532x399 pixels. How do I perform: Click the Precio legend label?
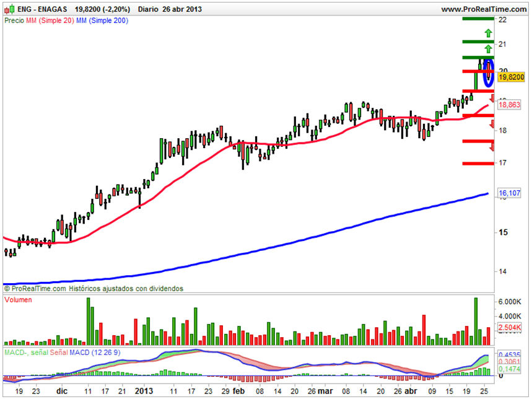[14, 20]
